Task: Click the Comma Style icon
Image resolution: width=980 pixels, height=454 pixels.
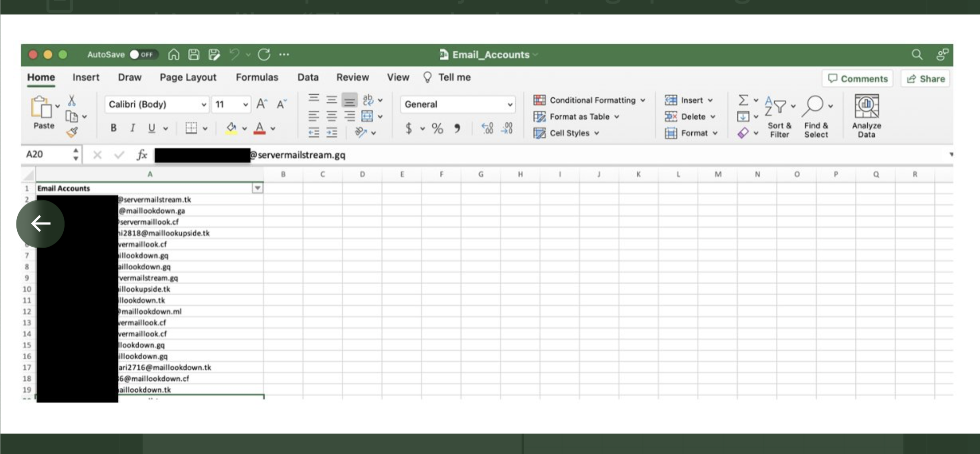Action: (x=457, y=128)
